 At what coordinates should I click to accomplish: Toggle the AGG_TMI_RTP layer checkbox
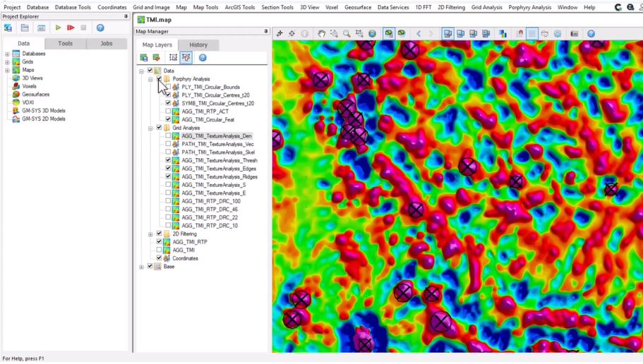pos(159,242)
